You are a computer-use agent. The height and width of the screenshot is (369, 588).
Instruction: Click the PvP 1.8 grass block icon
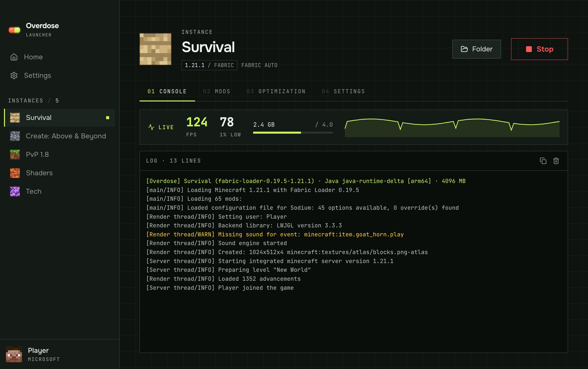(x=15, y=155)
